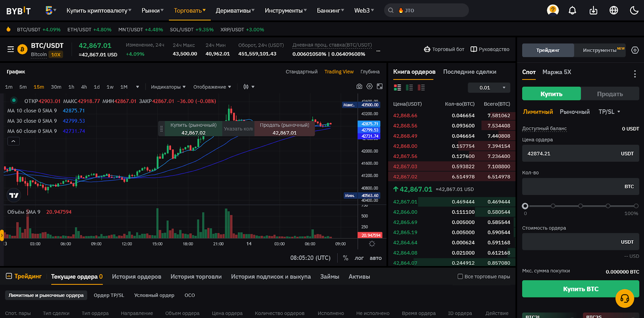Screen dimensions: 644x318
Task: Open the customer support headset button
Action: click(x=624, y=298)
